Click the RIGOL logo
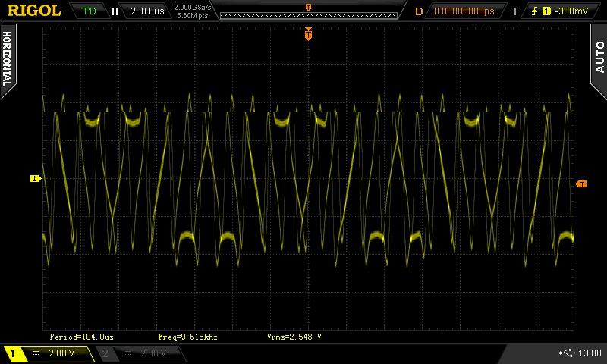 tap(34, 11)
